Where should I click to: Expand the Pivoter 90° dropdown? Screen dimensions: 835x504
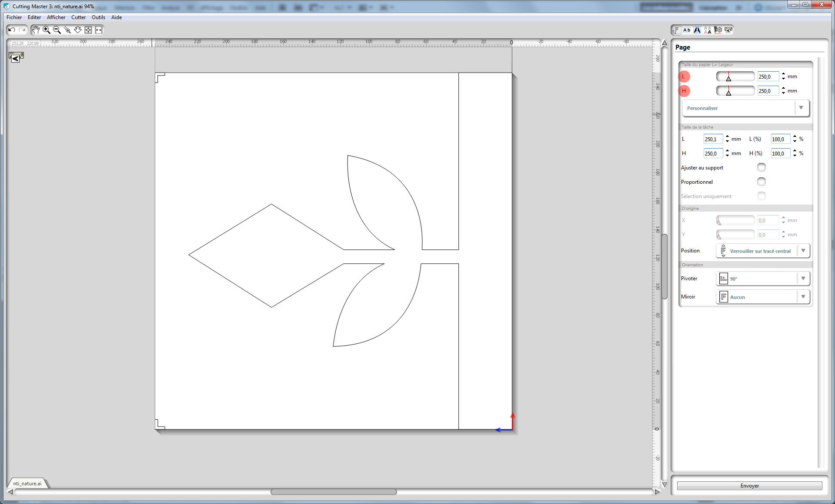tap(803, 279)
